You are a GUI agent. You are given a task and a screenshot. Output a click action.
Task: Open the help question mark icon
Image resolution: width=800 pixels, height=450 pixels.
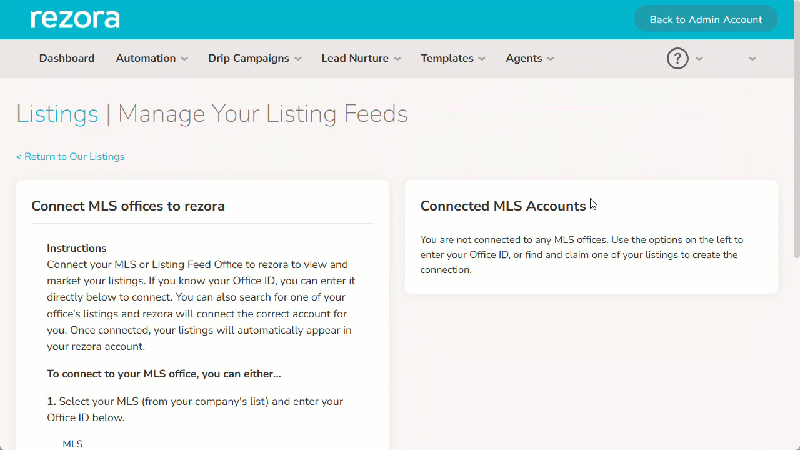click(677, 58)
